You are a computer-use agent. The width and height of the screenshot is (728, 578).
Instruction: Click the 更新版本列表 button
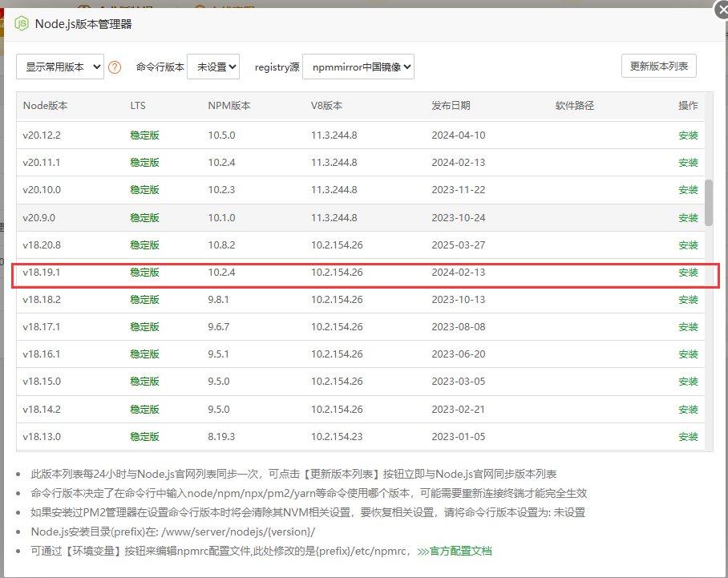(x=658, y=67)
